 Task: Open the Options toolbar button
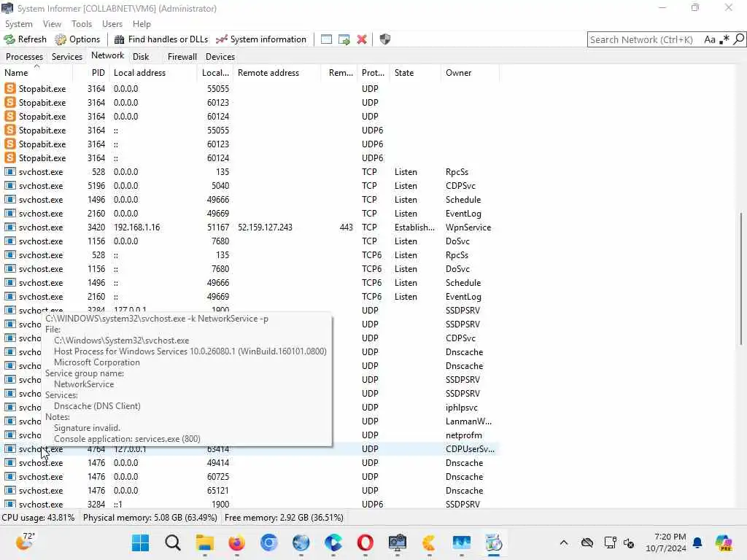tap(77, 39)
